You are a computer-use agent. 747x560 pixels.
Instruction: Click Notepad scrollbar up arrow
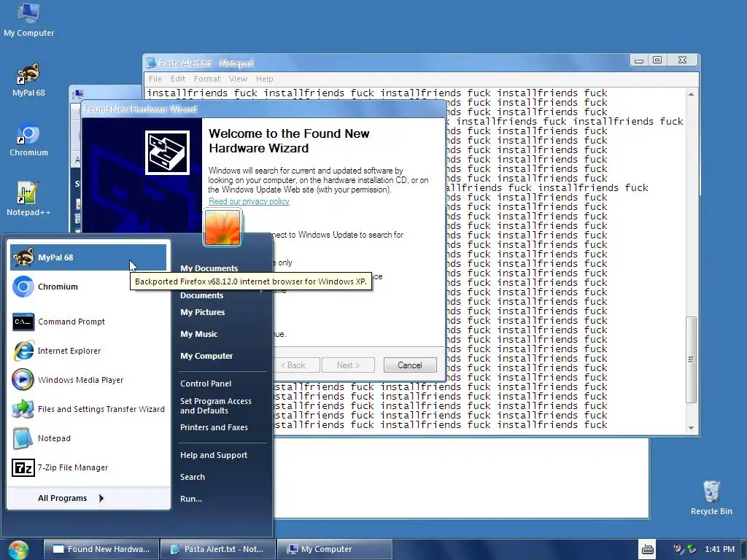[x=691, y=94]
